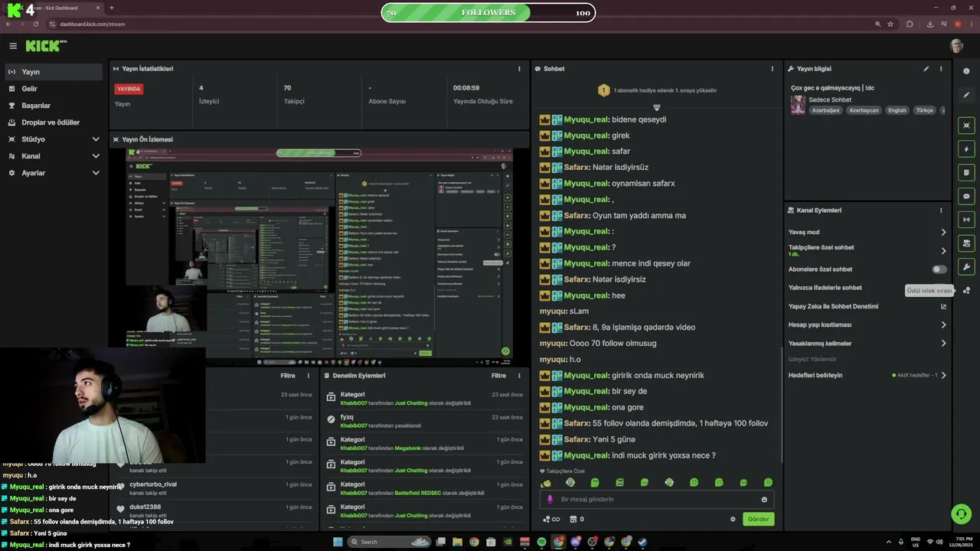
Task: Open Windows Start button on taskbar
Action: 338,542
